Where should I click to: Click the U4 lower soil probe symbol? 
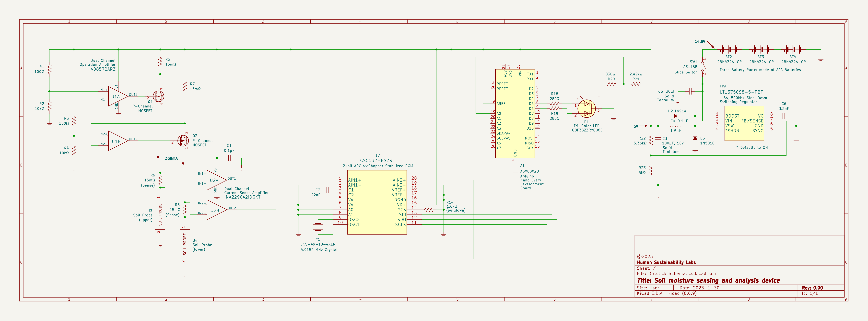185,244
